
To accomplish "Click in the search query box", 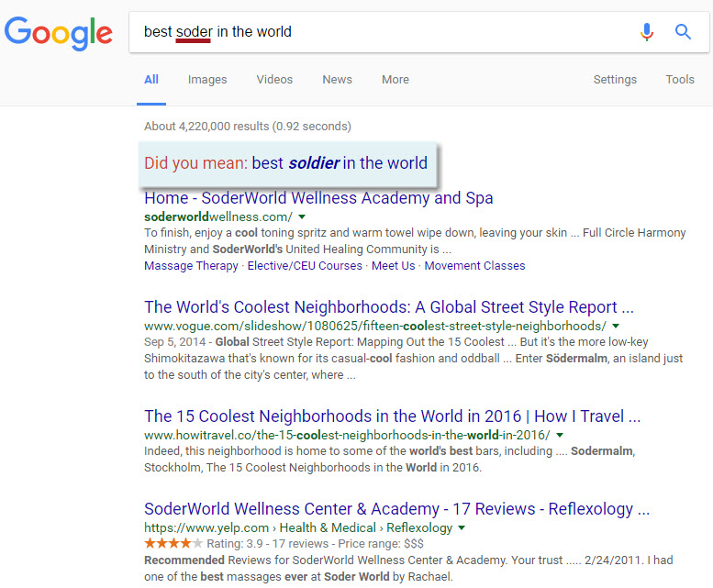I will (385, 32).
